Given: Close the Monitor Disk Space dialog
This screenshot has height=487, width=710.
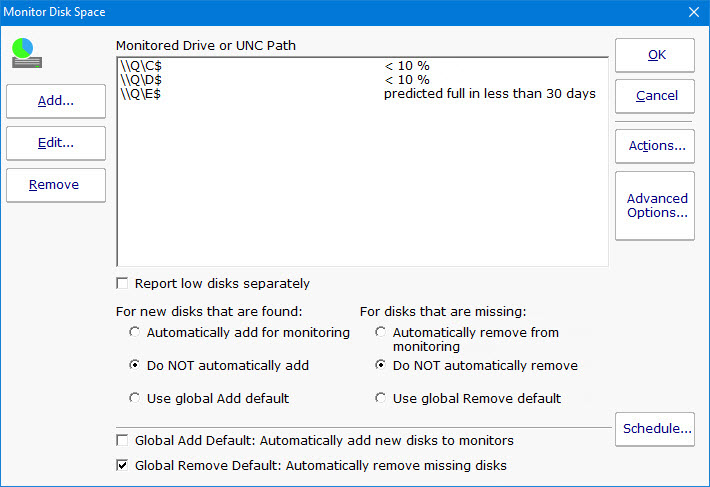Looking at the screenshot, I should click(693, 12).
